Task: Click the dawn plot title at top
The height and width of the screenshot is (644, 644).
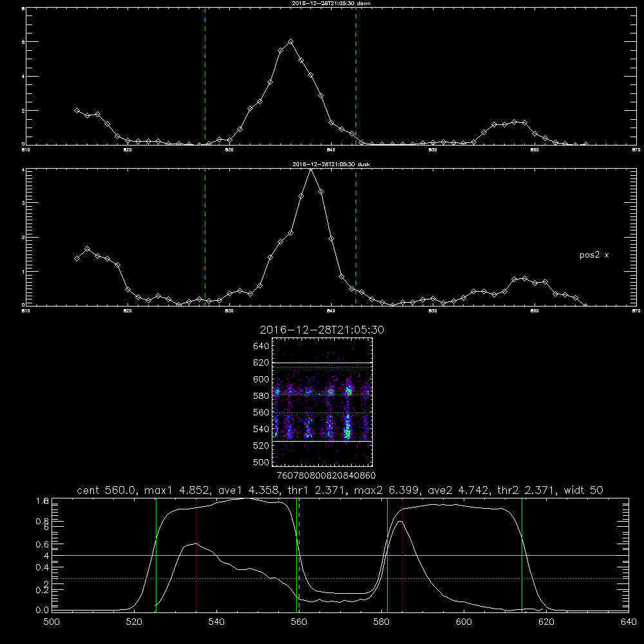Action: point(331,3)
